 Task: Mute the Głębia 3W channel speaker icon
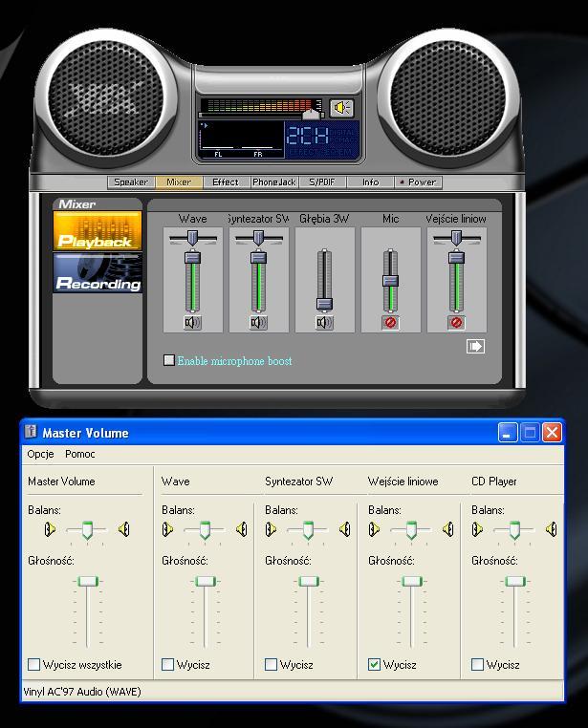point(324,322)
